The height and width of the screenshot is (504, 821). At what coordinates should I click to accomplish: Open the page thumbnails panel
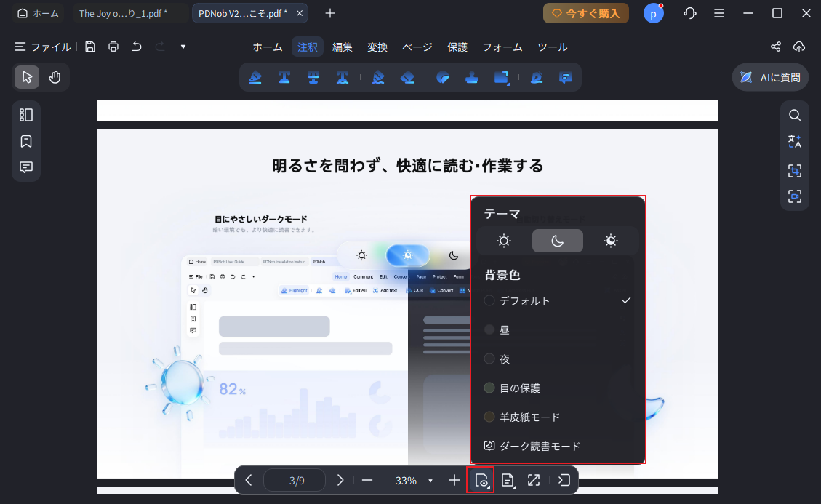(25, 115)
